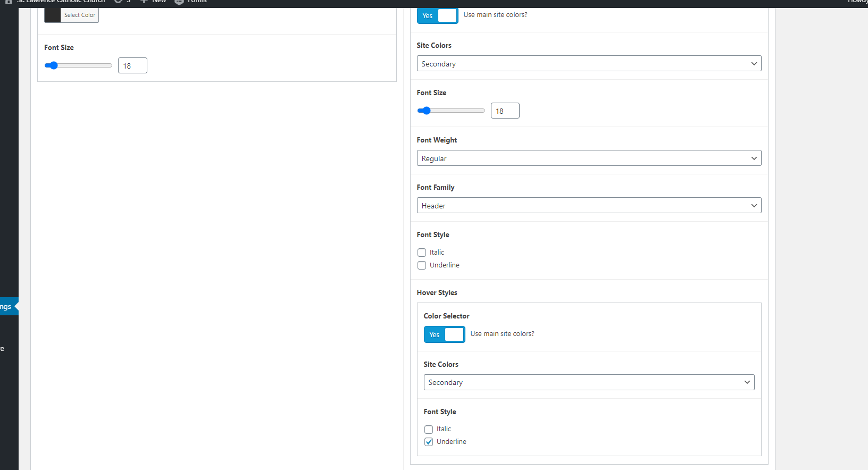Open Hover Styles Site Colors dropdown
The width and height of the screenshot is (868, 470).
click(x=589, y=382)
